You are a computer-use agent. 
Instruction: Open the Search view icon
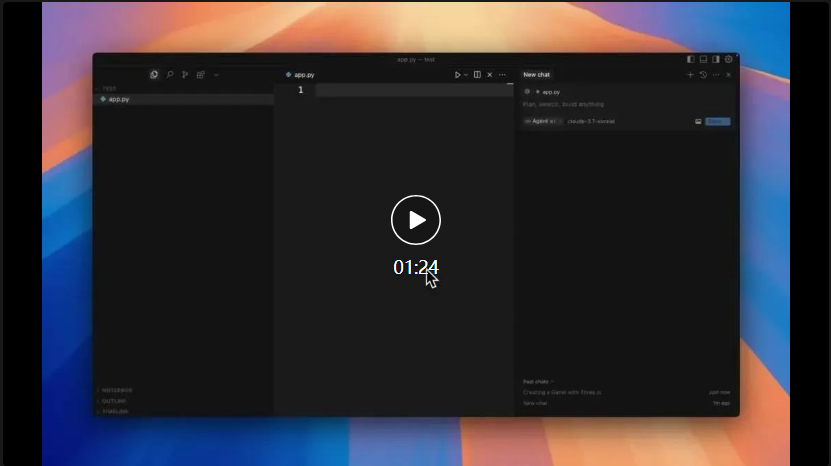(170, 74)
